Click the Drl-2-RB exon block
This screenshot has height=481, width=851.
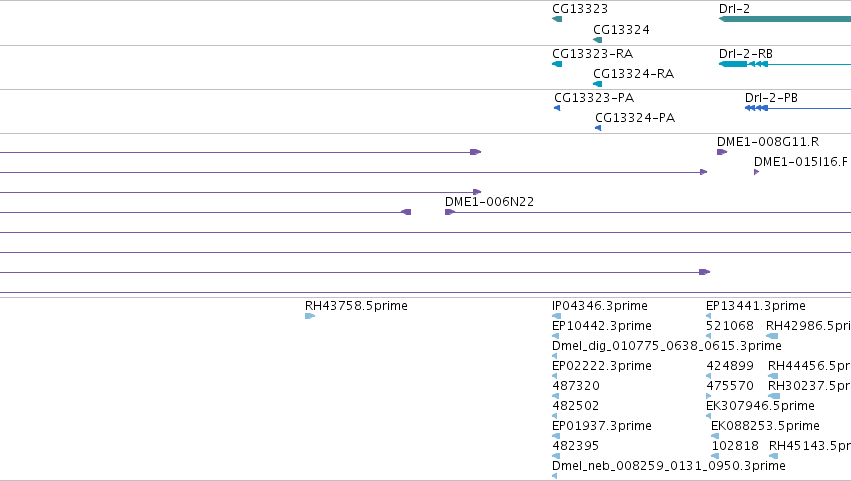(733, 64)
